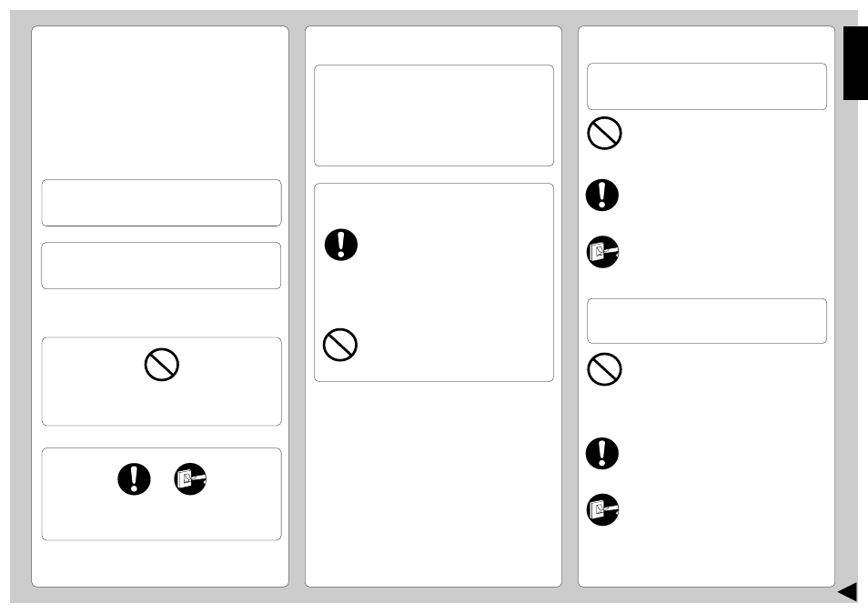Click the unplug icon in the left column's bottom box
This screenshot has height=613, width=868.
[x=190, y=479]
